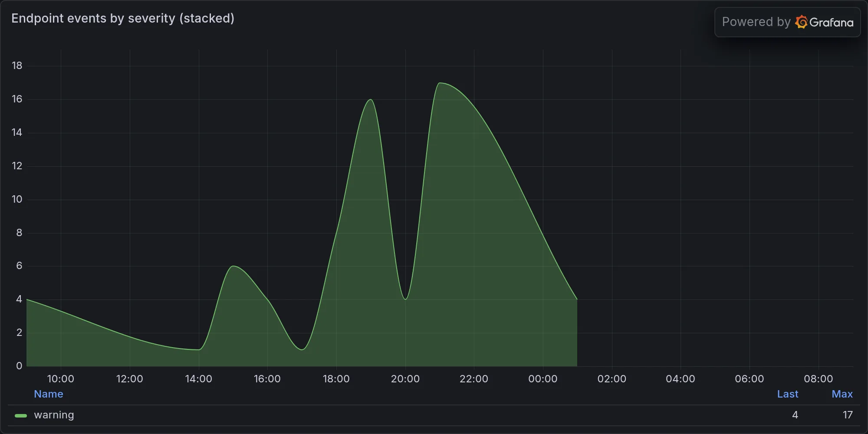Click the 04:00 time axis label

click(681, 379)
